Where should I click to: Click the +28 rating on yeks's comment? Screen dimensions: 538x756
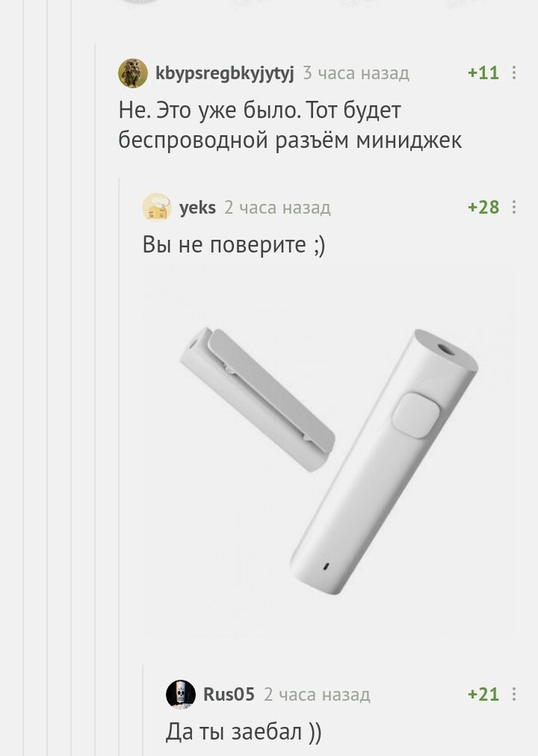coord(483,208)
